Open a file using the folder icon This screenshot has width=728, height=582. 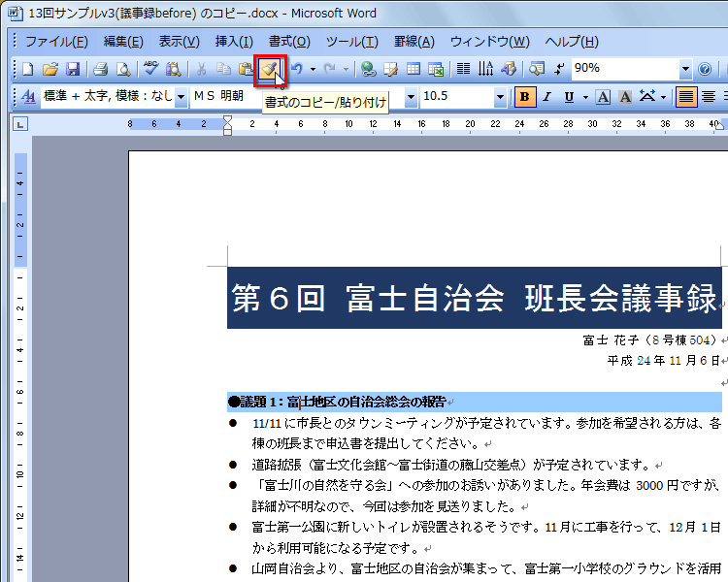(50, 70)
